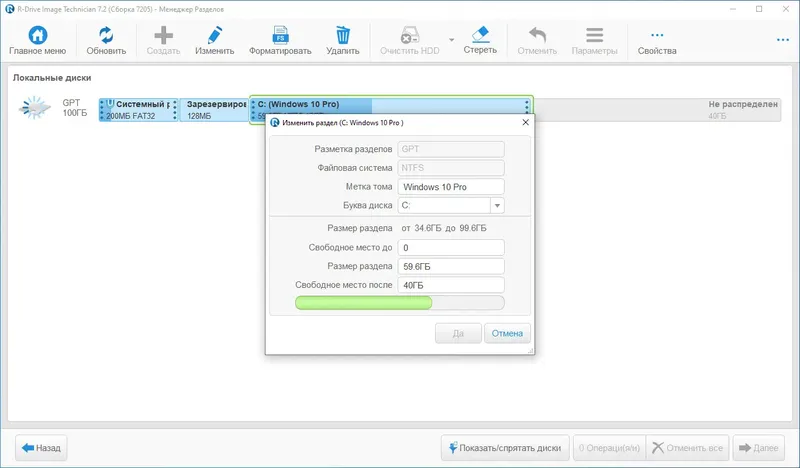Open the Параметры settings icon

click(x=594, y=35)
